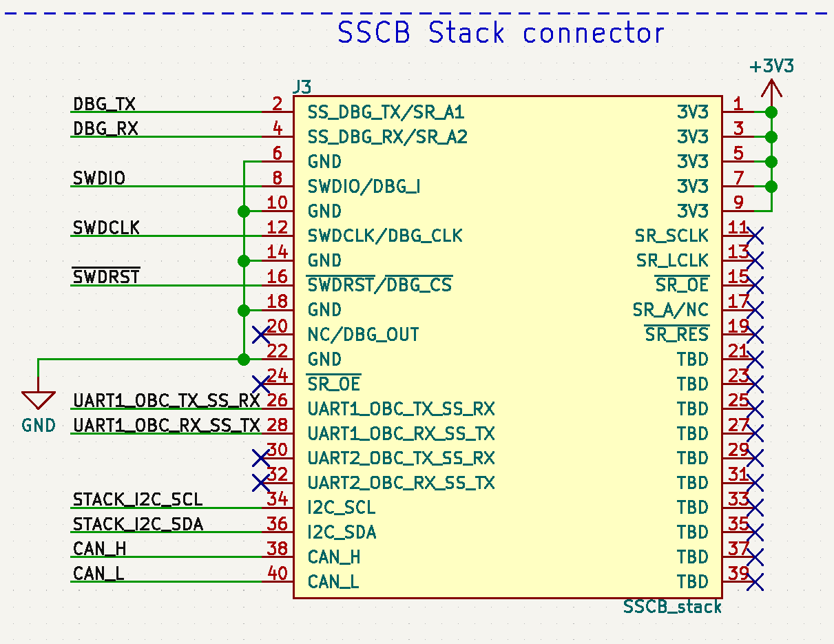
Task: Click the junction dot beside pin 1
Action: pyautogui.click(x=771, y=112)
